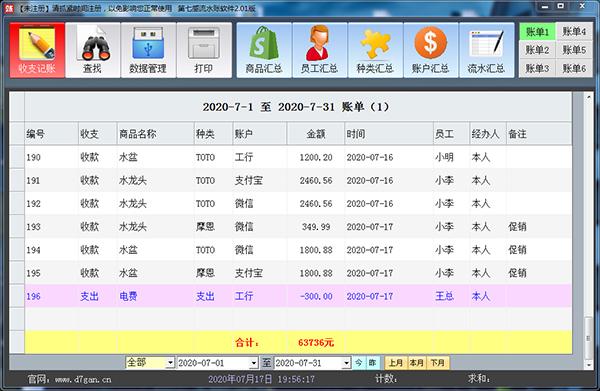Open the start date 2020-07-01 dropdown
600x391 pixels.
click(x=254, y=363)
